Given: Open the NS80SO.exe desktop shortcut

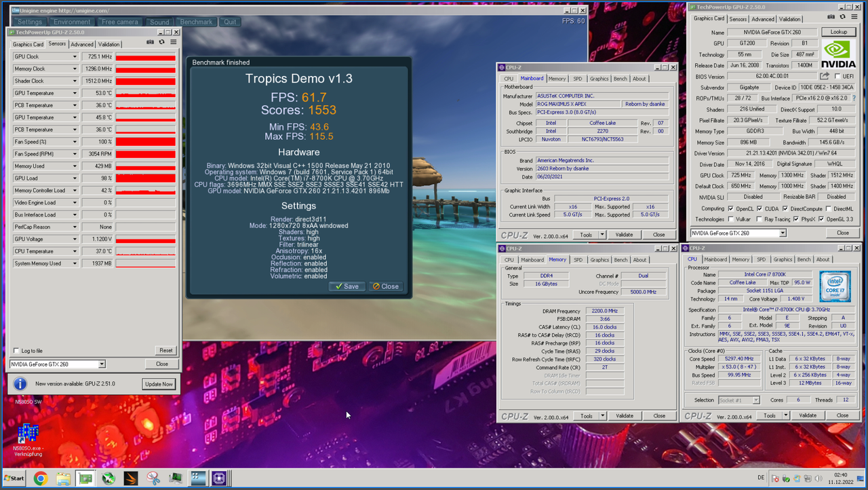Looking at the screenshot, I should tap(28, 439).
